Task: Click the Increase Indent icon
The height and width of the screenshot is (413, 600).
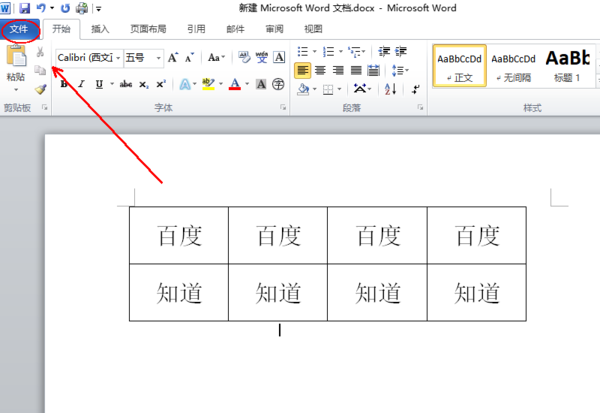Action: pyautogui.click(x=401, y=51)
